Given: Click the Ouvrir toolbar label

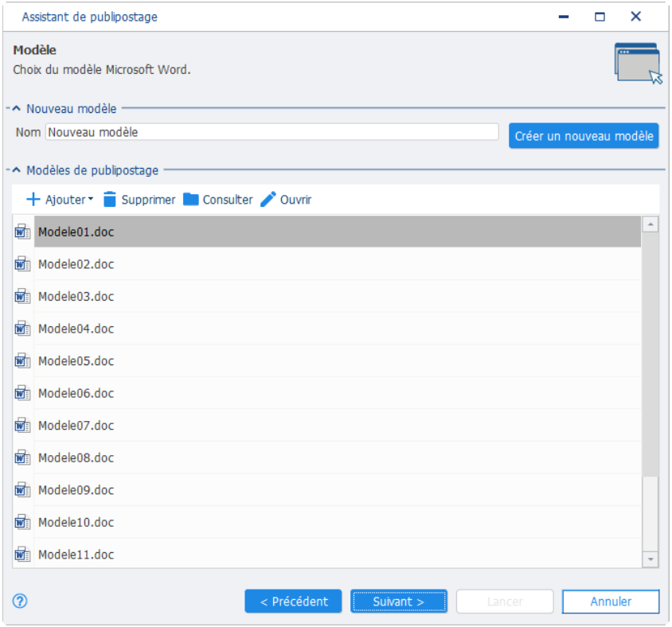Looking at the screenshot, I should click(x=295, y=200).
